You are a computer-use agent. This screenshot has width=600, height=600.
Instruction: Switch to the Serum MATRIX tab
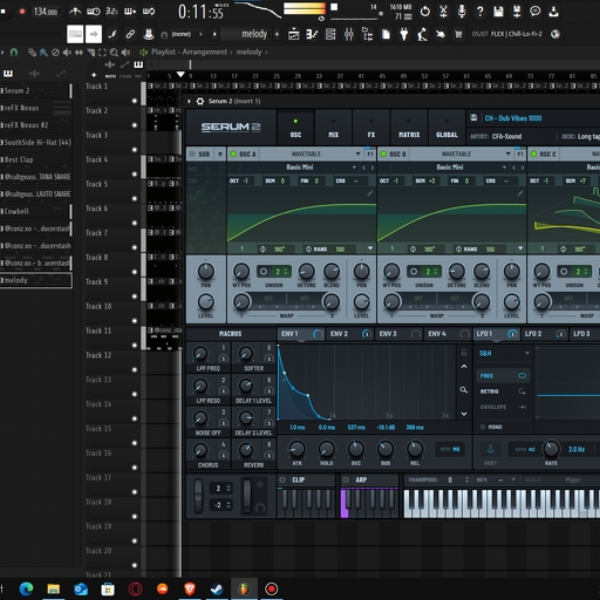[x=409, y=128]
